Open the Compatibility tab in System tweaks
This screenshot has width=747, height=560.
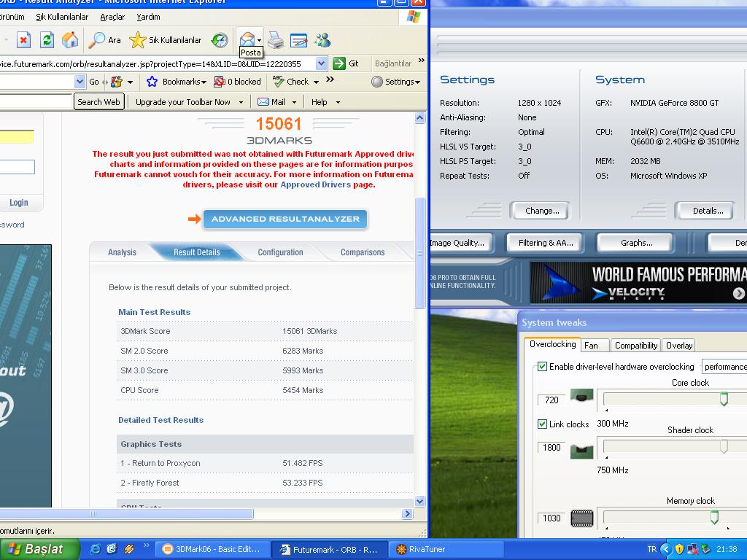tap(636, 345)
